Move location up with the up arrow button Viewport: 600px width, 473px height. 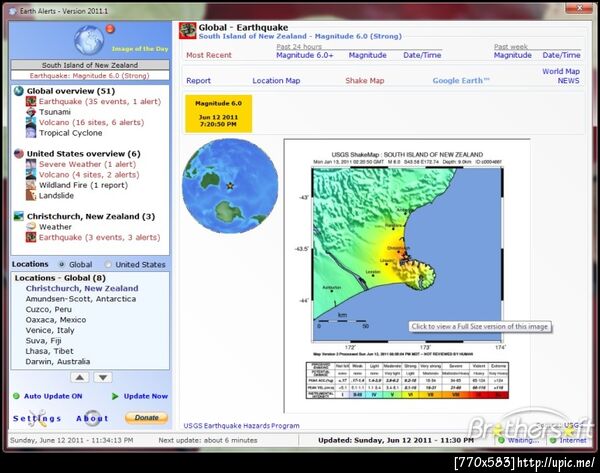pyautogui.click(x=80, y=377)
